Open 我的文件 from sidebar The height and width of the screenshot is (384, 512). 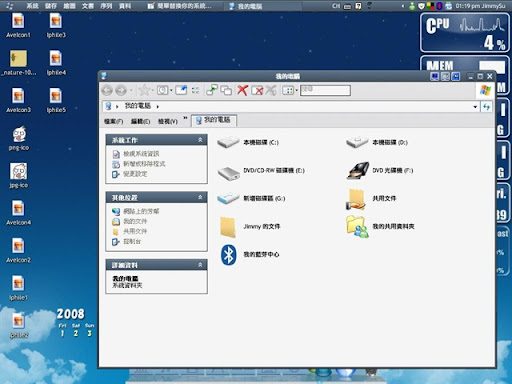coord(135,221)
